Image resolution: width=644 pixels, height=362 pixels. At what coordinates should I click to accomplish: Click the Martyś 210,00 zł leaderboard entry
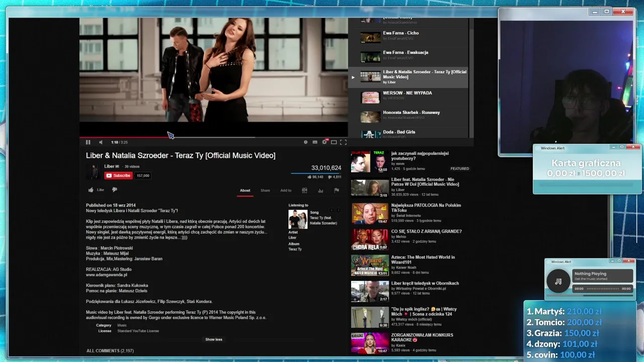(x=564, y=311)
